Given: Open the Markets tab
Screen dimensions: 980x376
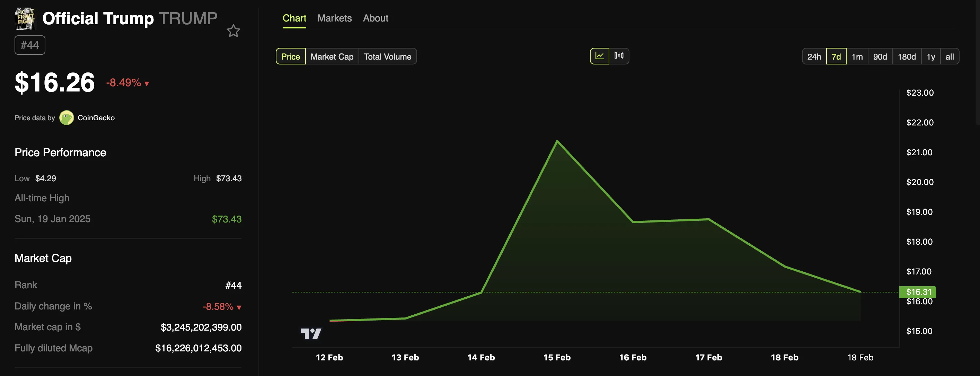Looking at the screenshot, I should [x=334, y=18].
